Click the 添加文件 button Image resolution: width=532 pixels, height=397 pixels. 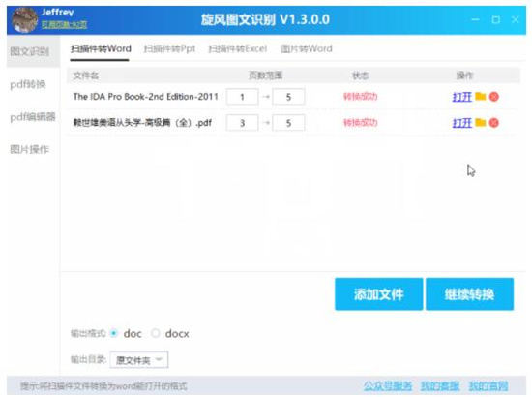(378, 294)
